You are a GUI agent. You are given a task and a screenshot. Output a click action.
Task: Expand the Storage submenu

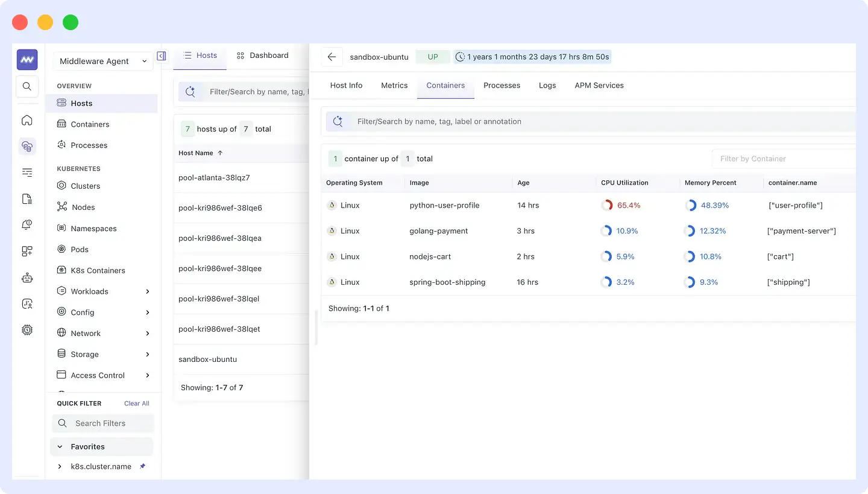tap(148, 354)
